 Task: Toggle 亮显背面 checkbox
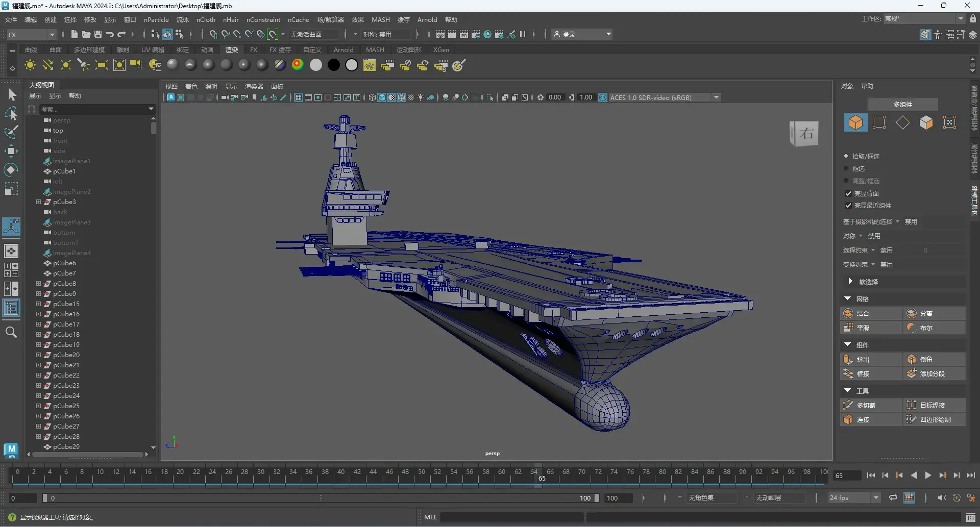(x=848, y=193)
